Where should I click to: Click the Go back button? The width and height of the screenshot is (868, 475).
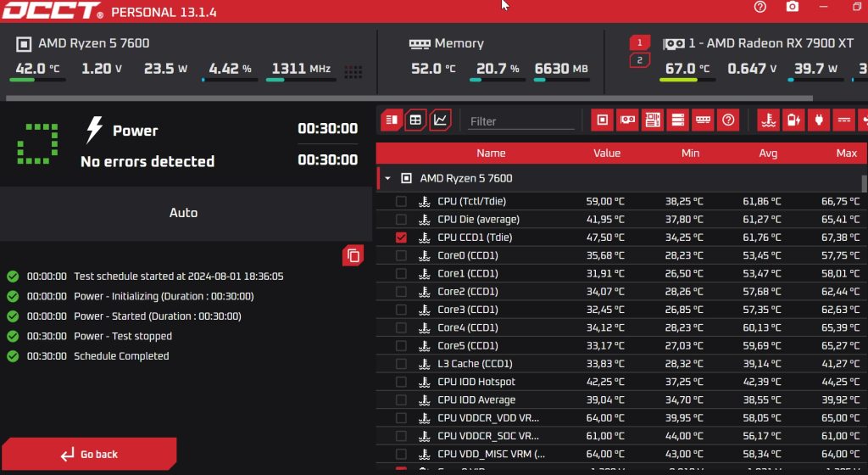(x=89, y=455)
